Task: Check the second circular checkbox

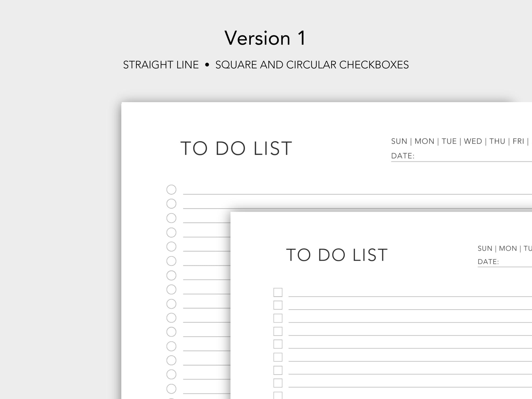Action: coord(171,204)
